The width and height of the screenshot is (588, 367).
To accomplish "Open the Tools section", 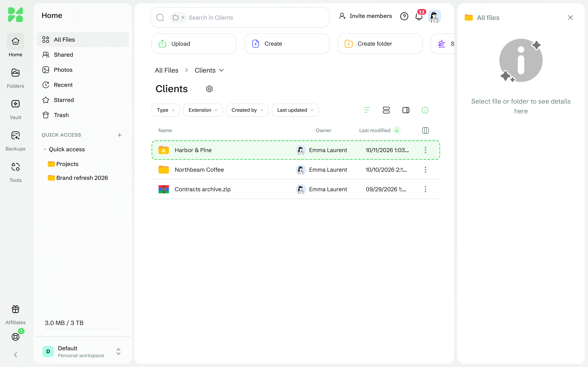I will click(x=15, y=172).
